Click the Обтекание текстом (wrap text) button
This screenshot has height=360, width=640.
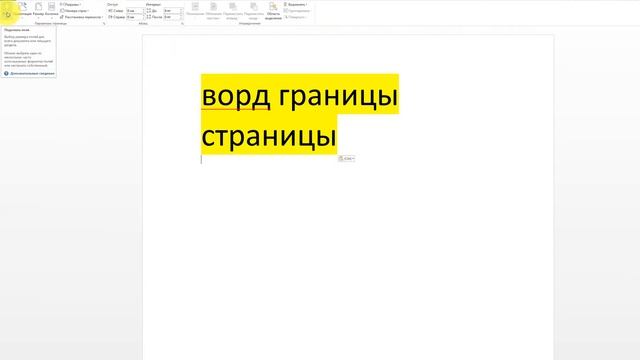[x=213, y=11]
